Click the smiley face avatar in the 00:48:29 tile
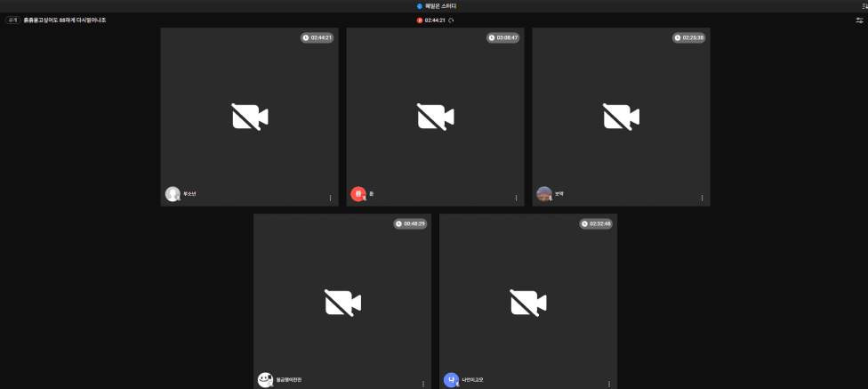Viewport: 868px width, 389px height. pyautogui.click(x=265, y=379)
